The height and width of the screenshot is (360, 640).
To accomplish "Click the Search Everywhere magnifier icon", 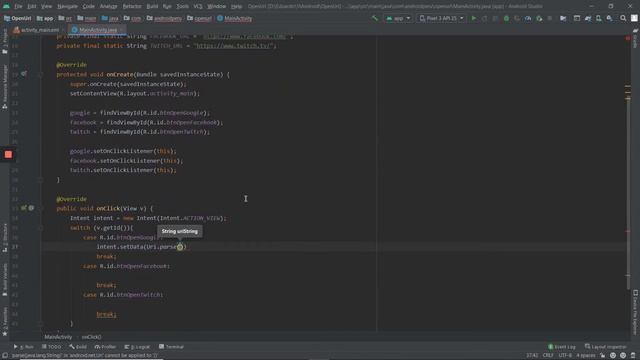I will point(623,18).
